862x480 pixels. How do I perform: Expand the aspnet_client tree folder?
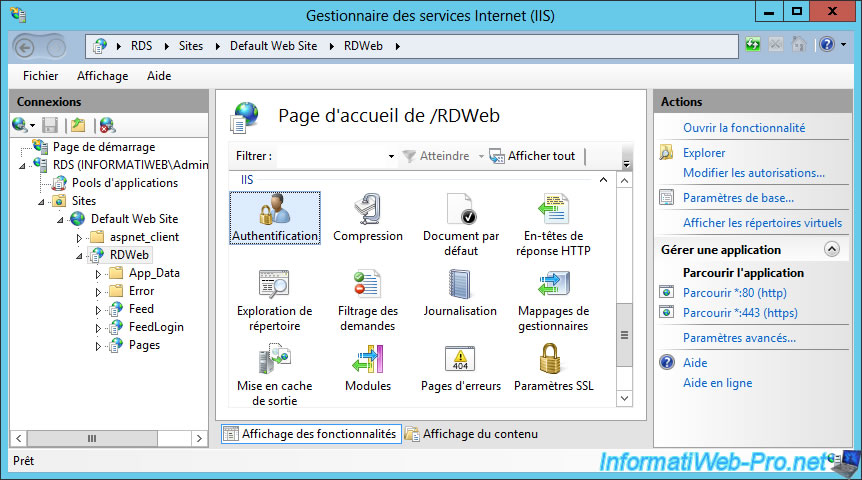(79, 238)
